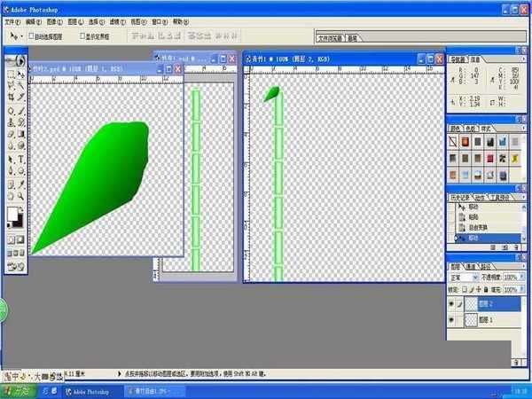Select the Brush tool in toolbox
The width and height of the screenshot is (532, 399).
point(21,111)
